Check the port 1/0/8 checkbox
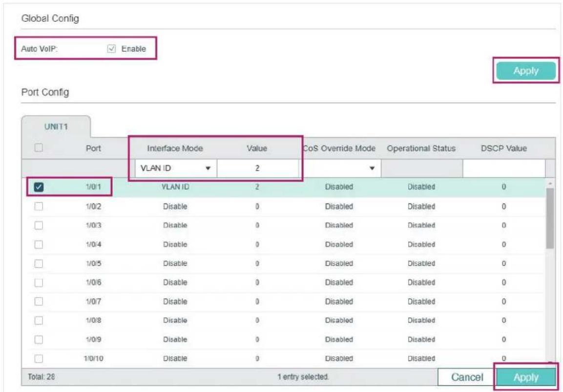Image resolution: width=563 pixels, height=392 pixels. [39, 321]
